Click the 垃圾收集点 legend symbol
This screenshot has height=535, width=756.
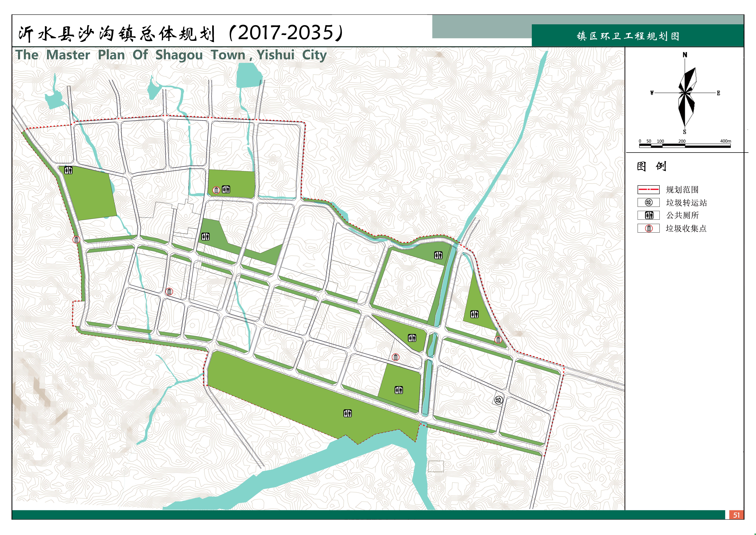click(649, 228)
